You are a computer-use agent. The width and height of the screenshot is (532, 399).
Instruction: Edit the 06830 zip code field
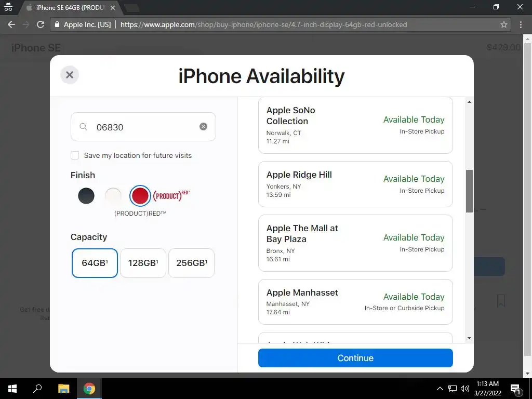[x=143, y=127]
